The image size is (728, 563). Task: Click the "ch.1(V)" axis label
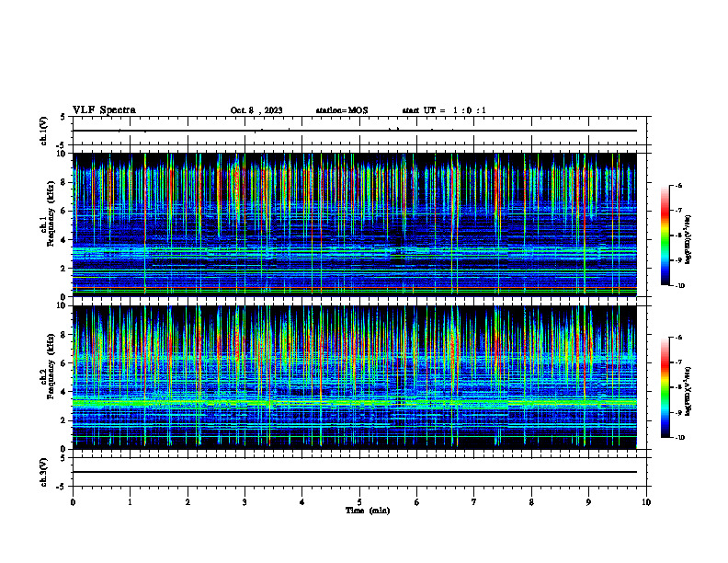(x=44, y=131)
